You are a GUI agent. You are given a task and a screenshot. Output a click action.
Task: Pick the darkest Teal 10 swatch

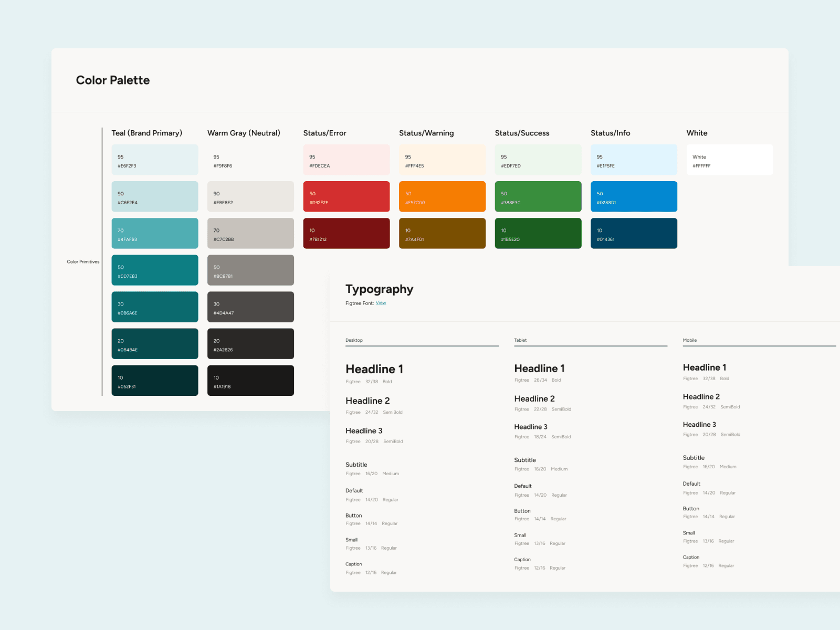point(155,380)
